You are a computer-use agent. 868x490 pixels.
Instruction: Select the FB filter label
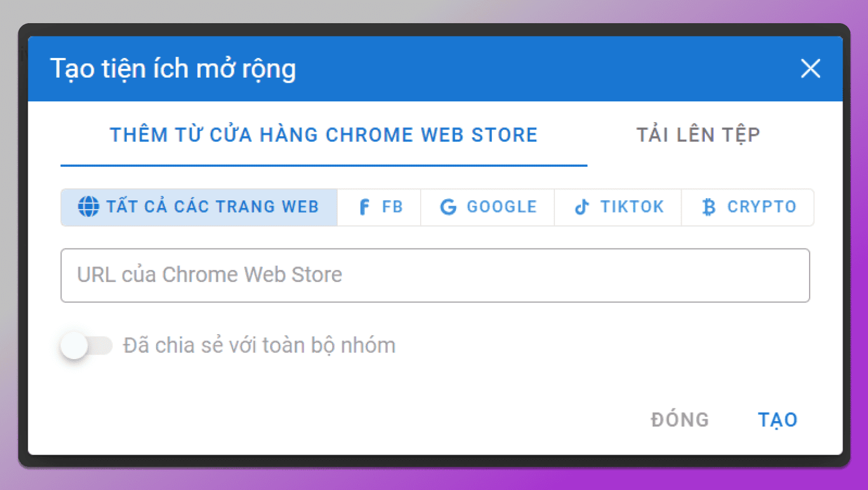[392, 207]
